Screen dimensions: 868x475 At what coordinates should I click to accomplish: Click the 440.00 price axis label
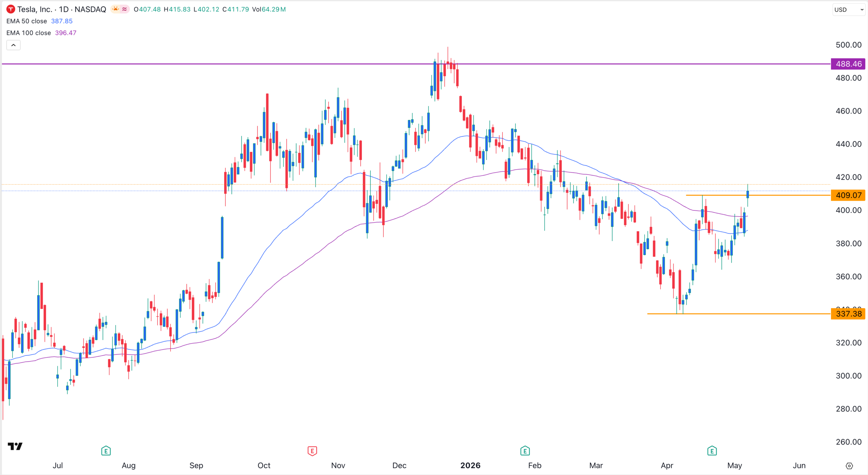848,144
